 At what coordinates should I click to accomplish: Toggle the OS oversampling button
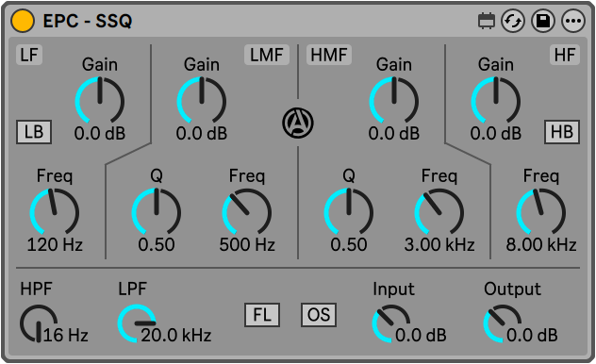click(319, 315)
